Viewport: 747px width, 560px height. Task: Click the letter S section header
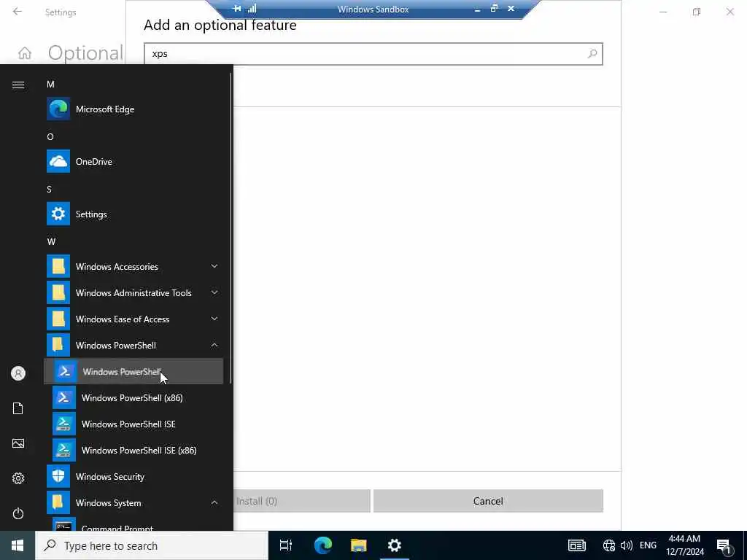[x=49, y=189]
